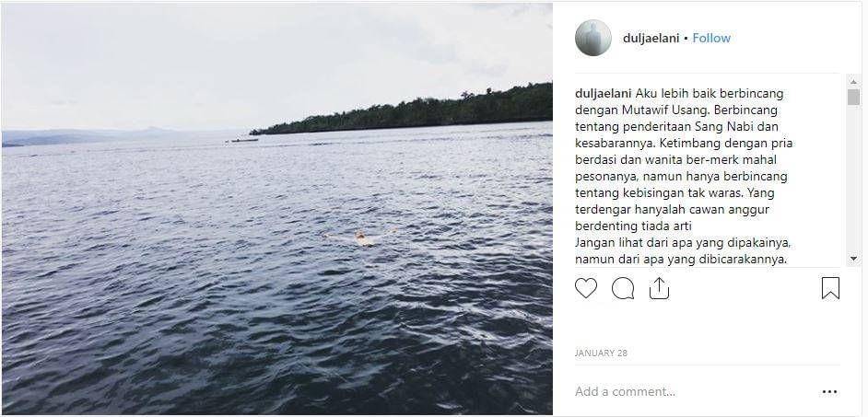This screenshot has height=417, width=868.
Task: Open more options with the three-dots icon
Action: [829, 391]
